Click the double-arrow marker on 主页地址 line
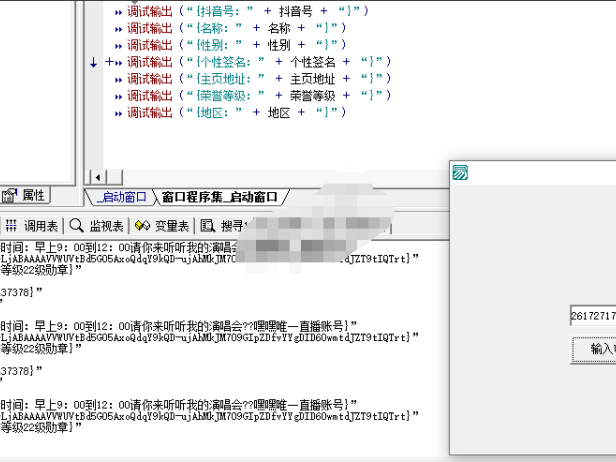 click(x=119, y=80)
